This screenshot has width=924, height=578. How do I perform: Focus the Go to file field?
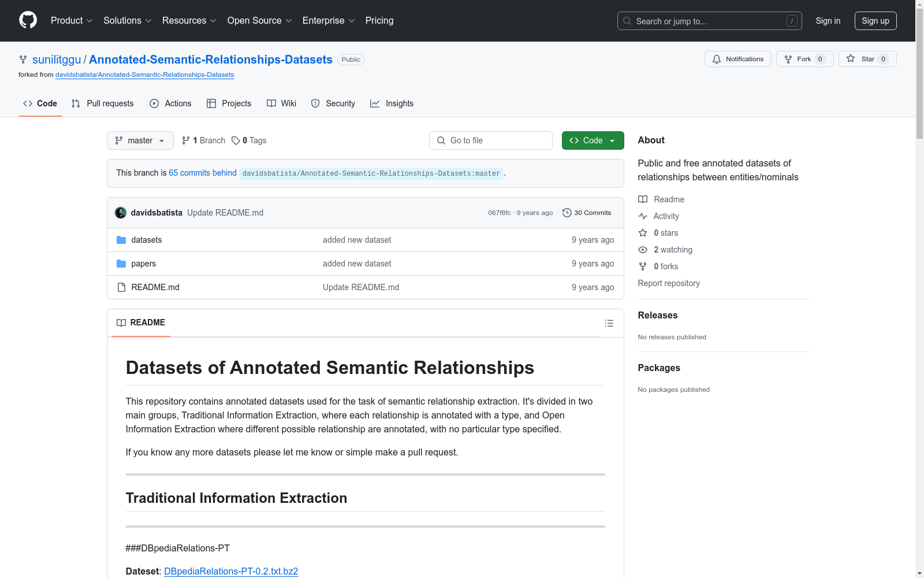491,140
